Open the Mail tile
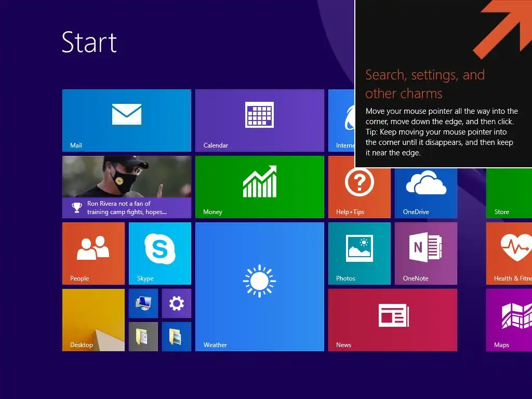The width and height of the screenshot is (532, 399). click(127, 121)
